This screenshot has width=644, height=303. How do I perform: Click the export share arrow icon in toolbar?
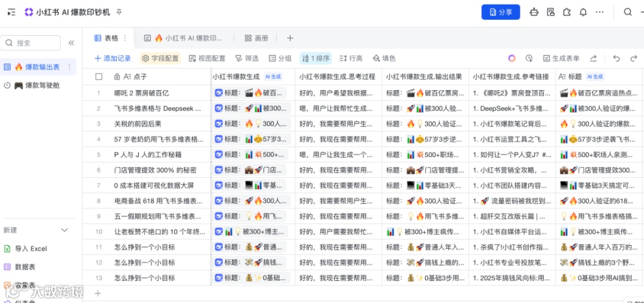point(593,58)
